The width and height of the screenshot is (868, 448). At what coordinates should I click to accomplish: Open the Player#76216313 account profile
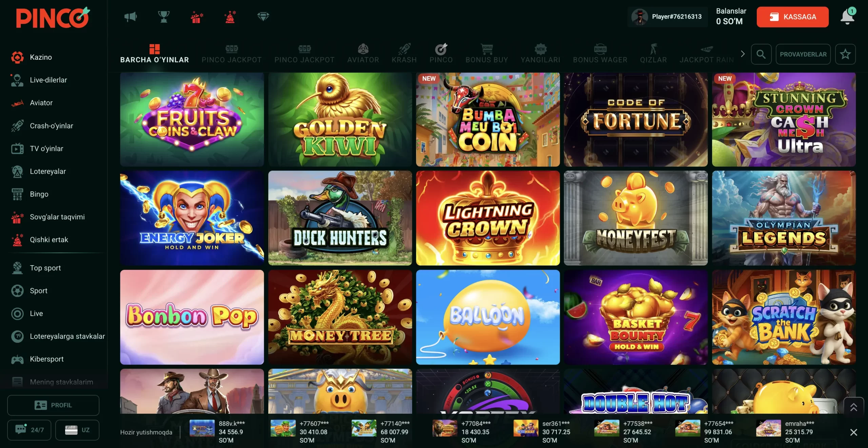pyautogui.click(x=667, y=17)
